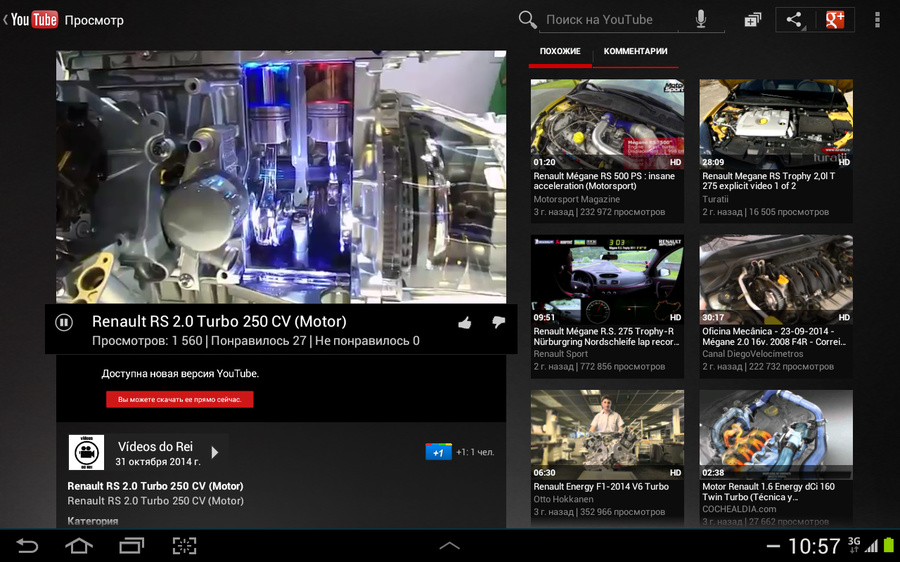Screen dimensions: 900x562
Task: Like the video with the thumbs up
Action: point(465,323)
